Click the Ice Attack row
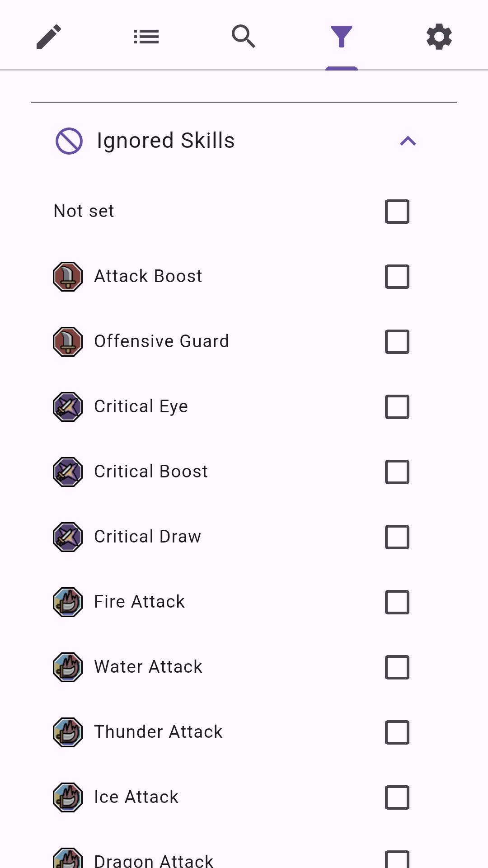This screenshot has width=488, height=868. (136, 797)
